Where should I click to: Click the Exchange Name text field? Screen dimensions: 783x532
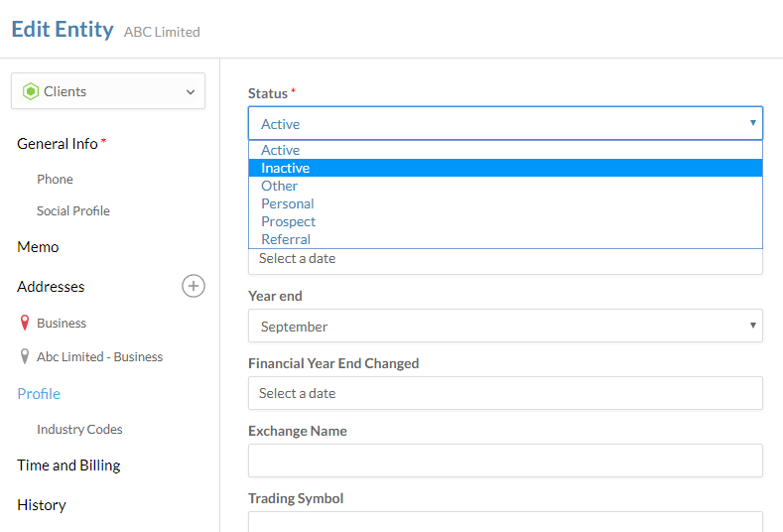click(x=505, y=461)
